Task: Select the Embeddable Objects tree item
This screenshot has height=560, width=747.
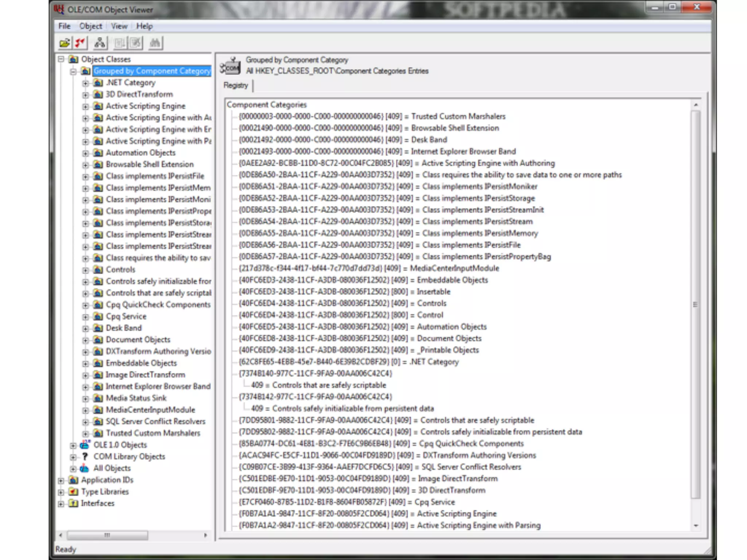Action: pos(141,363)
